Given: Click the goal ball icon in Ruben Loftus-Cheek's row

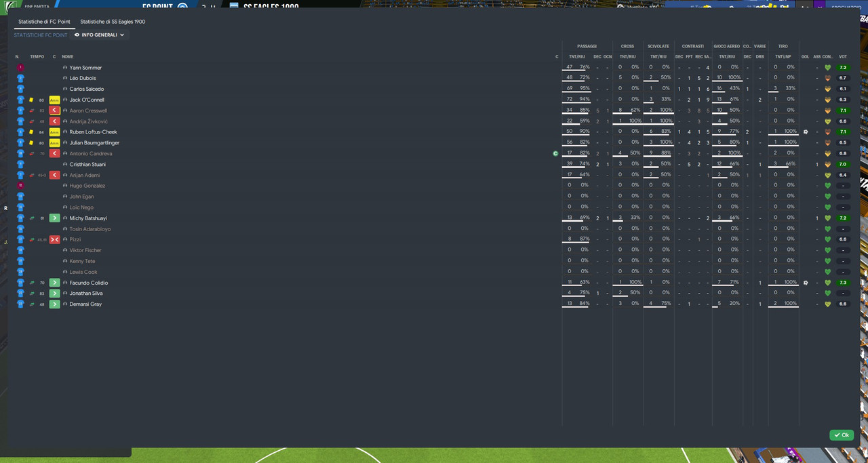Looking at the screenshot, I should coord(806,132).
